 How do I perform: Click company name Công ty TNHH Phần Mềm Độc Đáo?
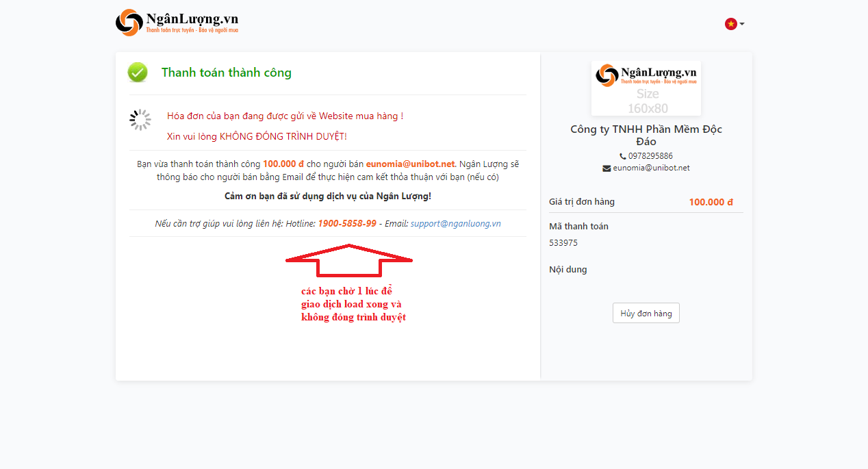[x=646, y=136]
